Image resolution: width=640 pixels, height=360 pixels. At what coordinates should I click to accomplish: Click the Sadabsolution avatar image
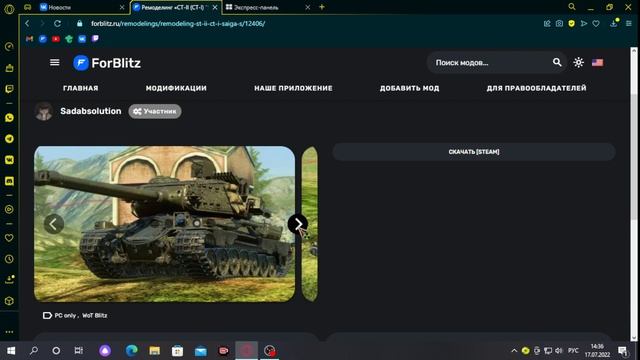(x=44, y=111)
